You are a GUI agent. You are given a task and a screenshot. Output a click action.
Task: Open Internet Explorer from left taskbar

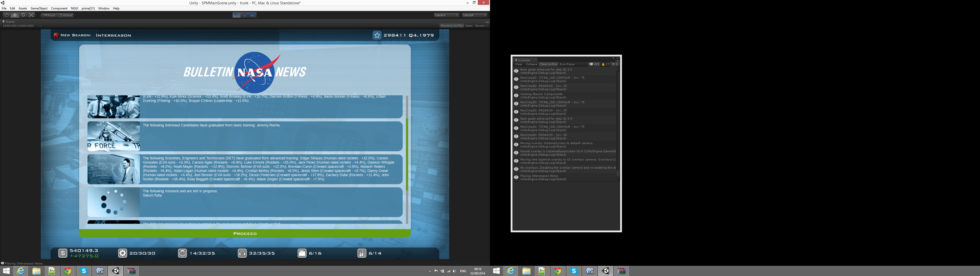point(20,271)
